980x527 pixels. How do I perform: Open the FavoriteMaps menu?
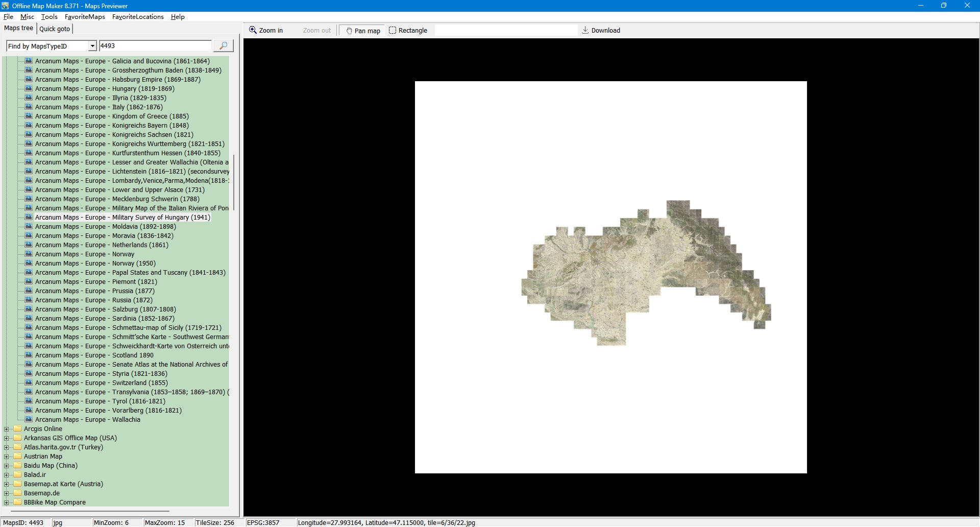tap(85, 17)
